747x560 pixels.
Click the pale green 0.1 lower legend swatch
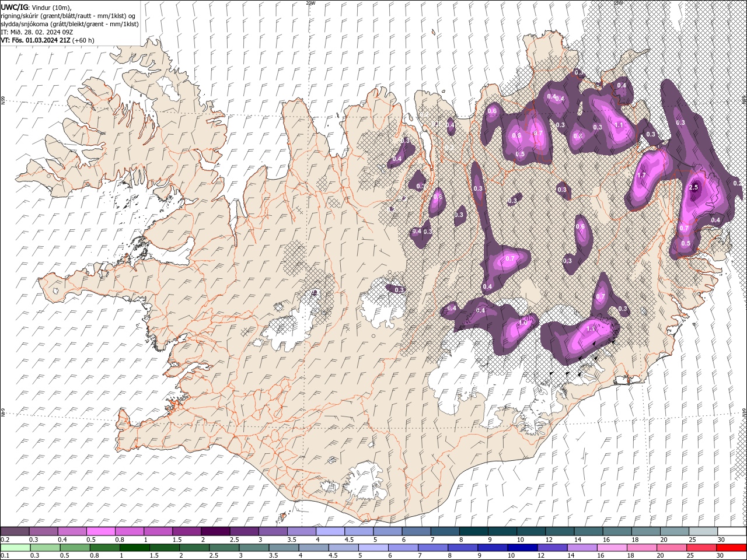tap(15, 548)
